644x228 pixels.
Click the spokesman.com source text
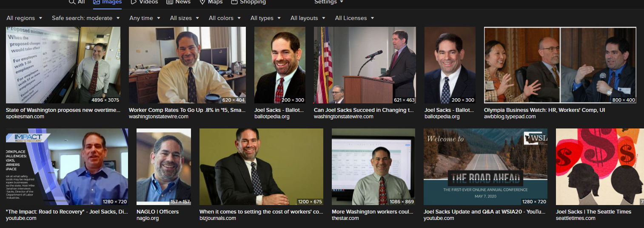pyautogui.click(x=25, y=117)
